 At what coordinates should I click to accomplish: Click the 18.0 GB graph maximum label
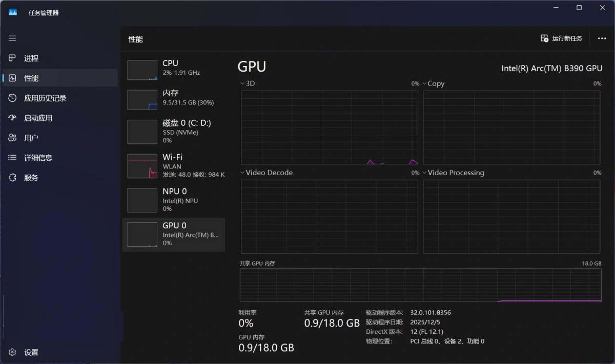tap(591, 263)
